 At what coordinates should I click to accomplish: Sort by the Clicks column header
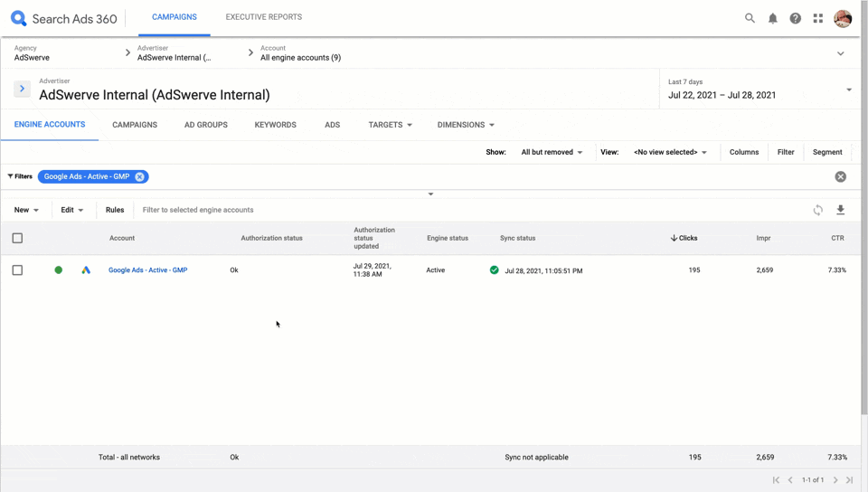(684, 238)
